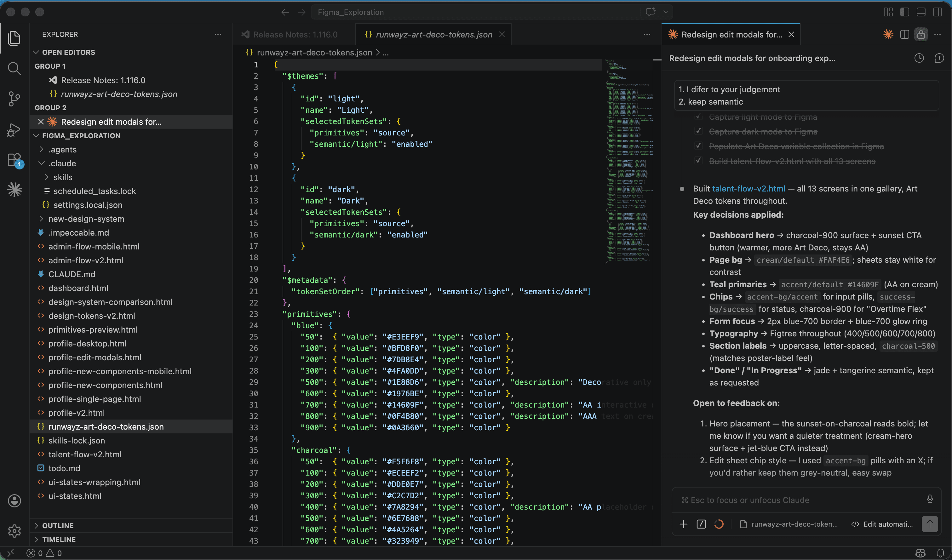
Task: Open the Extensions view with badge 1
Action: click(14, 159)
